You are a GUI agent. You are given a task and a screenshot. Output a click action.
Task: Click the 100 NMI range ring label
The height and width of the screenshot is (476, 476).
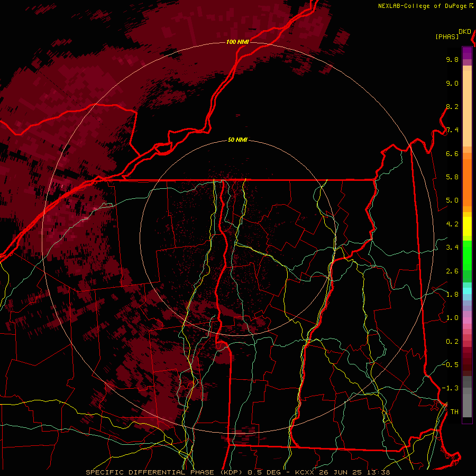(237, 42)
